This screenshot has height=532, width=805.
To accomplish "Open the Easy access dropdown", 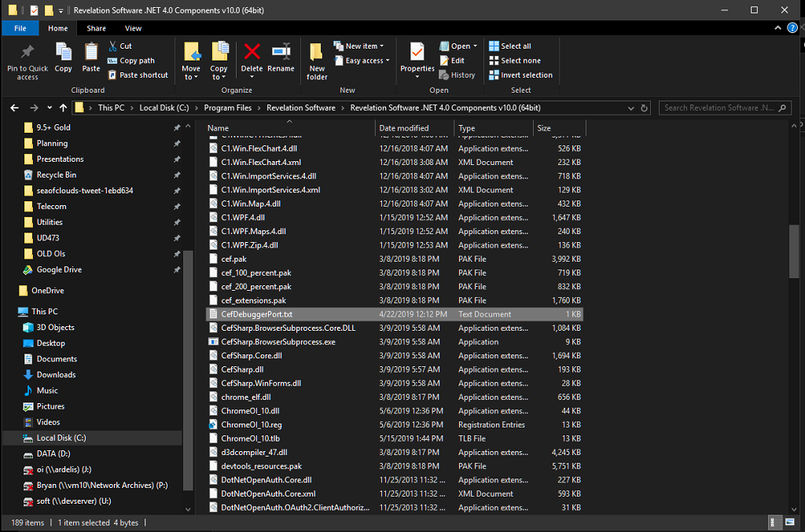I will (362, 61).
